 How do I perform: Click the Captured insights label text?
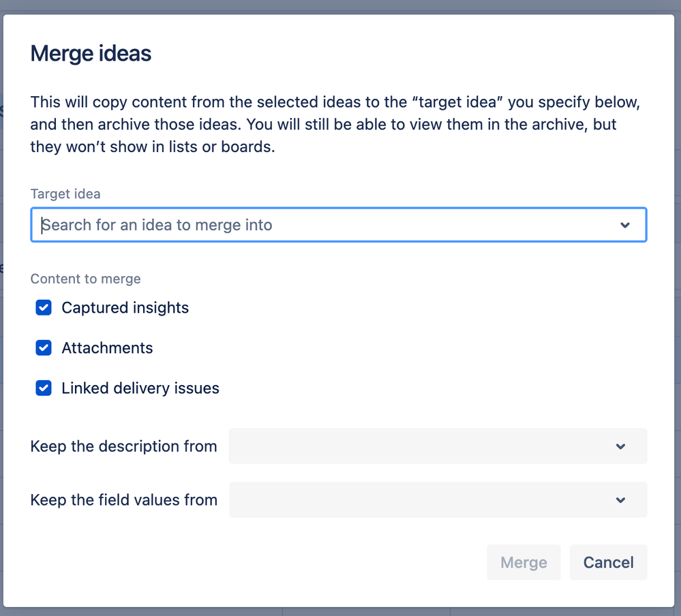[x=125, y=308]
